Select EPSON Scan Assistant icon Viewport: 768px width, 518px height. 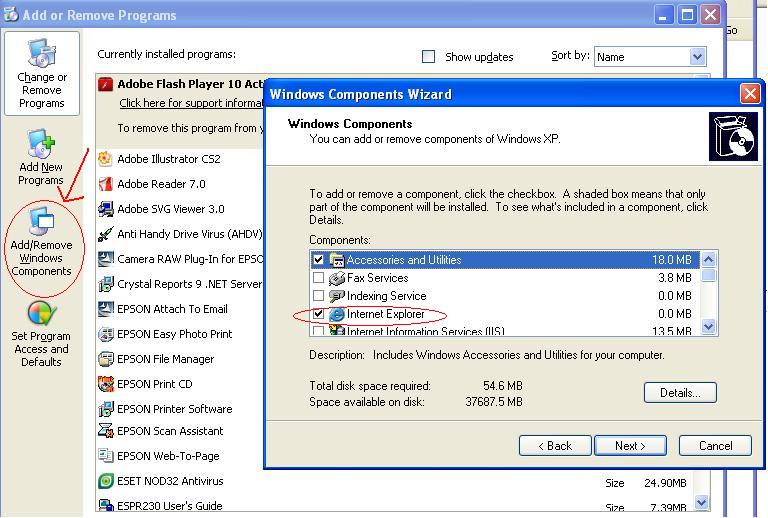pos(105,431)
